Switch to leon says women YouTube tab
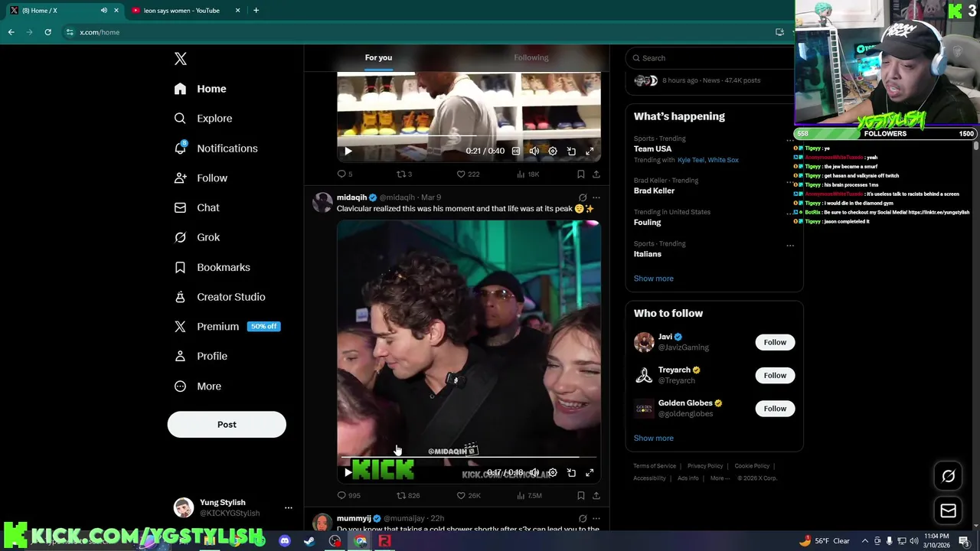 (184, 11)
